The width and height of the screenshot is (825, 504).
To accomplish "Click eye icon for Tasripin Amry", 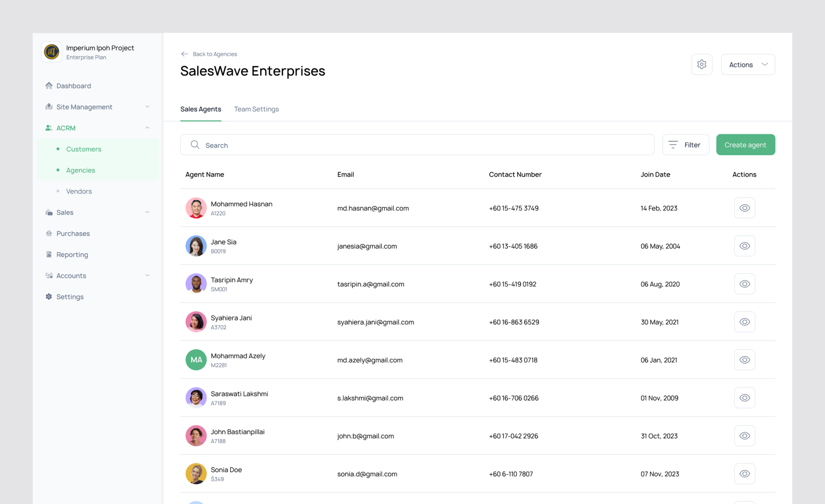I will coord(744,284).
